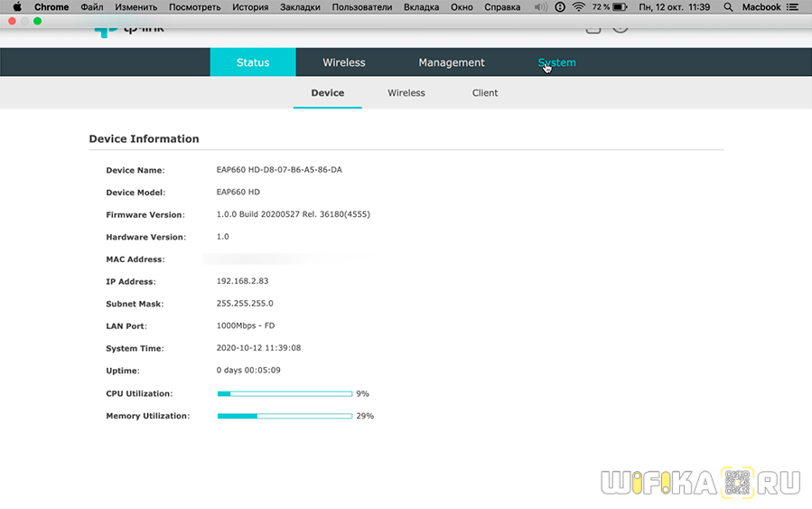The height and width of the screenshot is (509, 812).
Task: Open the Notification Center list icon
Action: coord(798,7)
